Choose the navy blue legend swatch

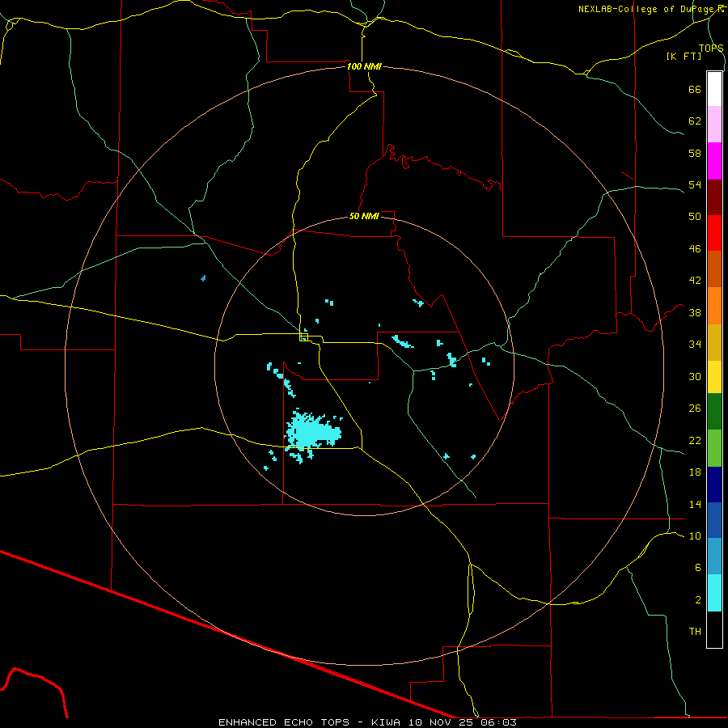[714, 485]
